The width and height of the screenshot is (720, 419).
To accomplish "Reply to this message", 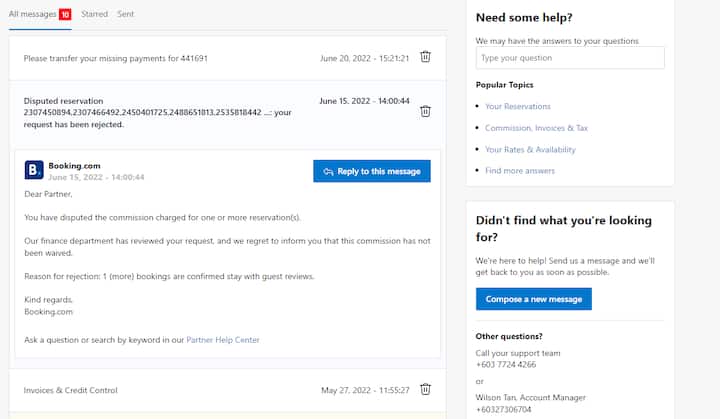I will 372,171.
